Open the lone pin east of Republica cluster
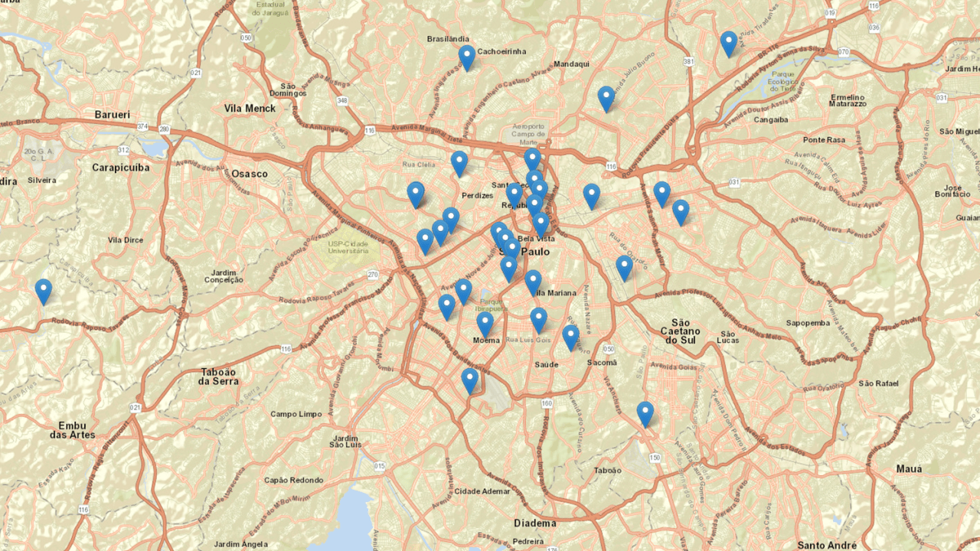This screenshot has width=980, height=551. point(591,197)
